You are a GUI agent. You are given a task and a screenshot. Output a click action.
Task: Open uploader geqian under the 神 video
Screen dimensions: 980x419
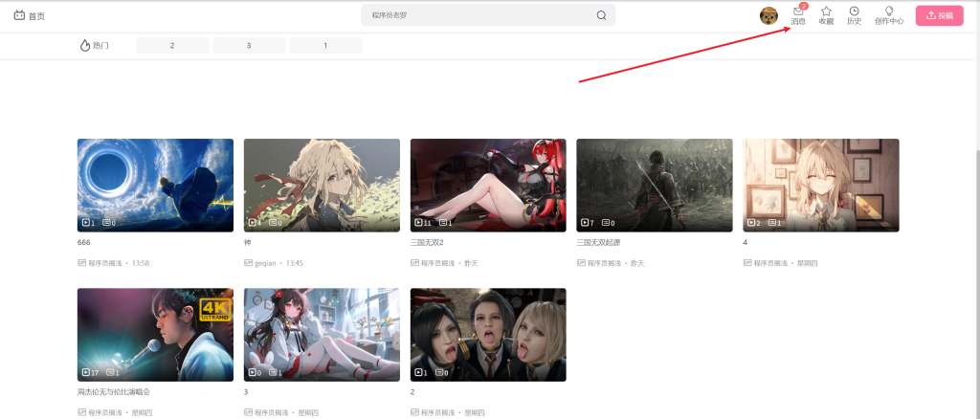point(266,263)
